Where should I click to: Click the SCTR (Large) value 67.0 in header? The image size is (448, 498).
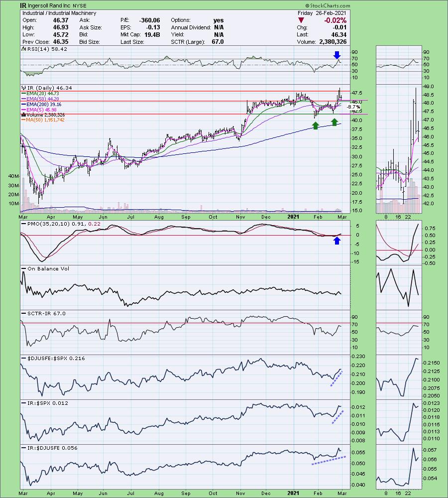(x=218, y=42)
